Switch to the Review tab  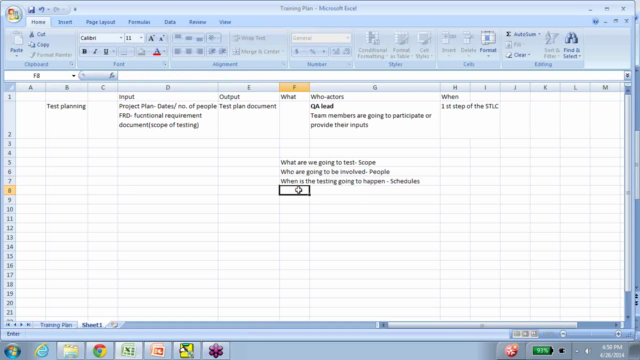pyautogui.click(x=198, y=22)
